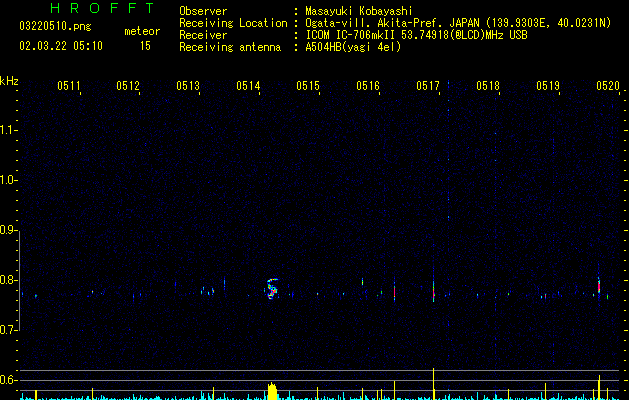Click the 0517 time axis marker
629x400 pixels.
pos(428,86)
